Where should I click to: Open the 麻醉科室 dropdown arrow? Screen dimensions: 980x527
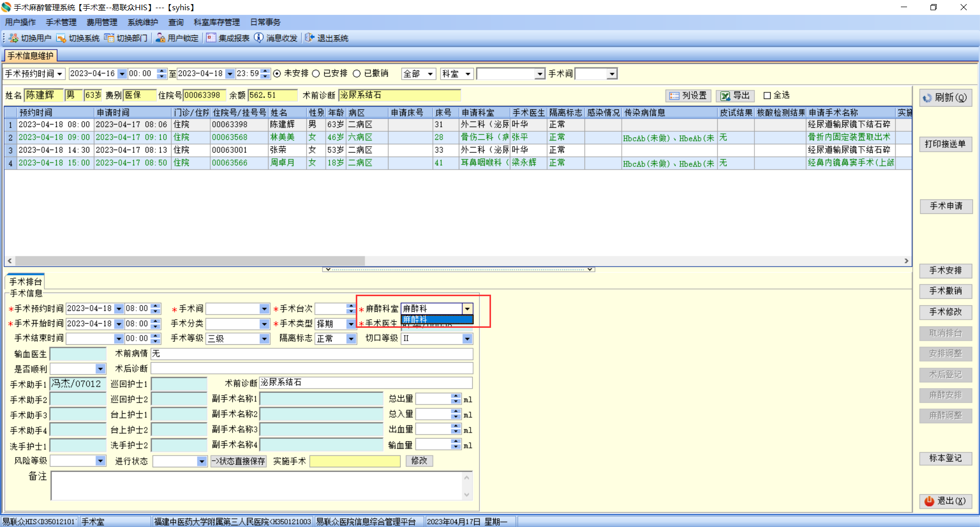[467, 309]
